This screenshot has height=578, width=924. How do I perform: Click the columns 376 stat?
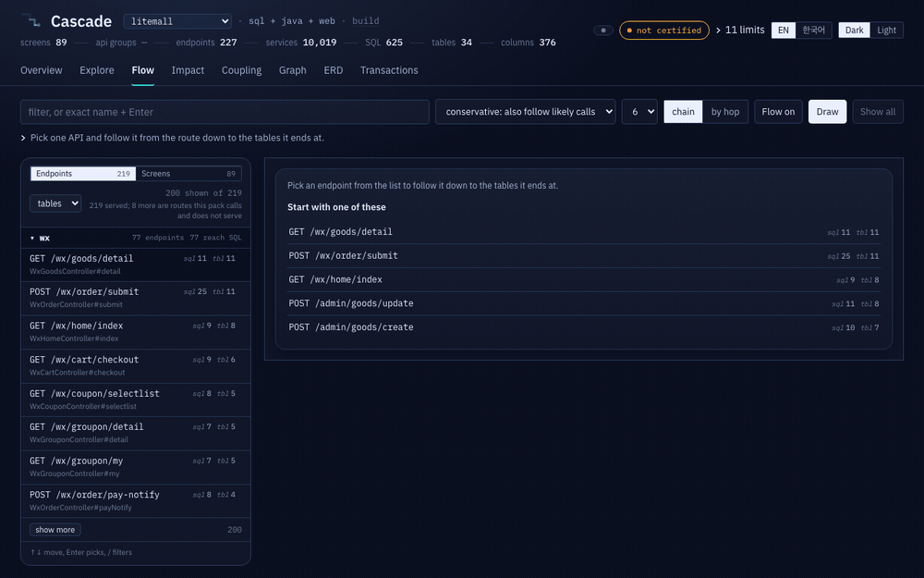pos(528,43)
